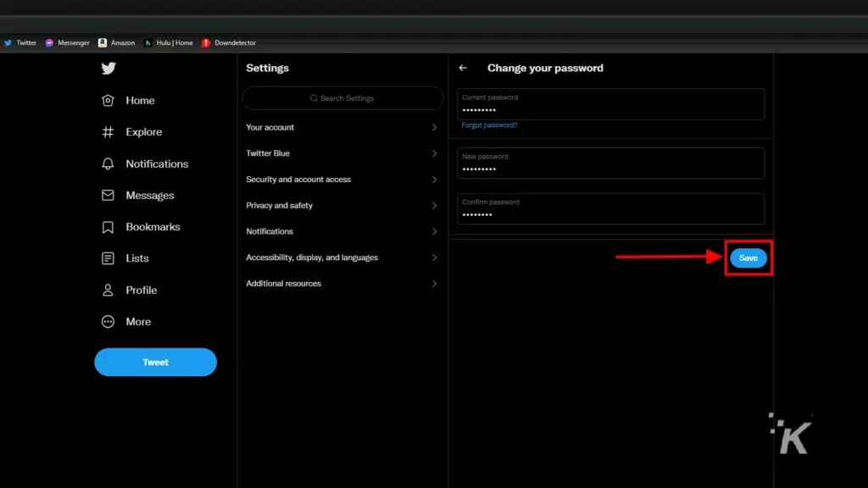Open Explore in the sidebar

[x=144, y=132]
